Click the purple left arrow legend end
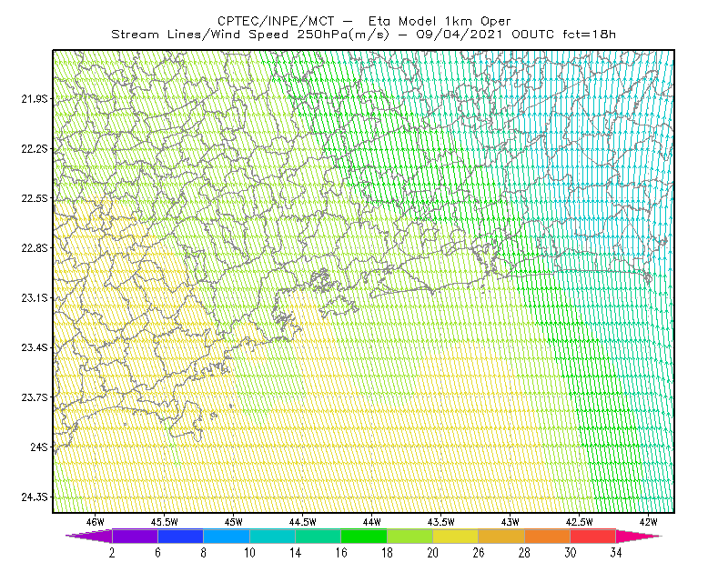Image resolution: width=728 pixels, height=562 pixels. tap(88, 536)
